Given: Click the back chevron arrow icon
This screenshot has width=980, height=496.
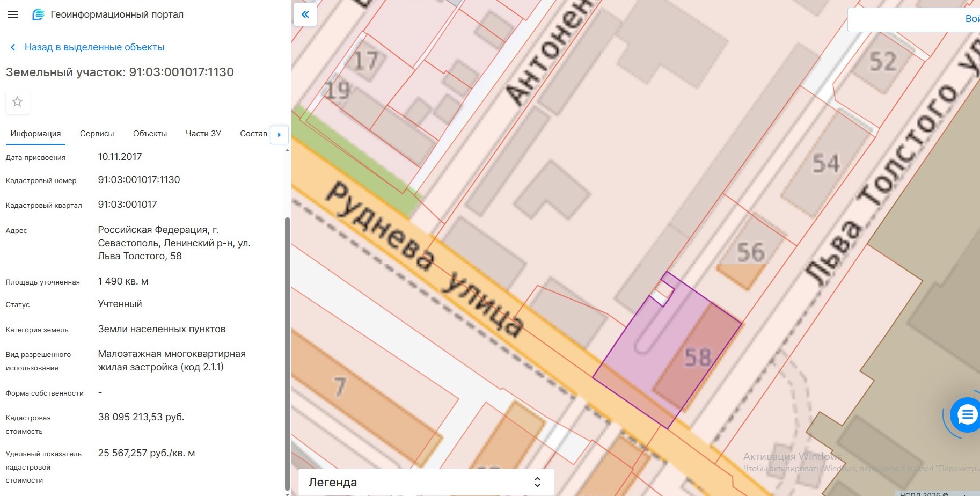Looking at the screenshot, I should pyautogui.click(x=13, y=47).
